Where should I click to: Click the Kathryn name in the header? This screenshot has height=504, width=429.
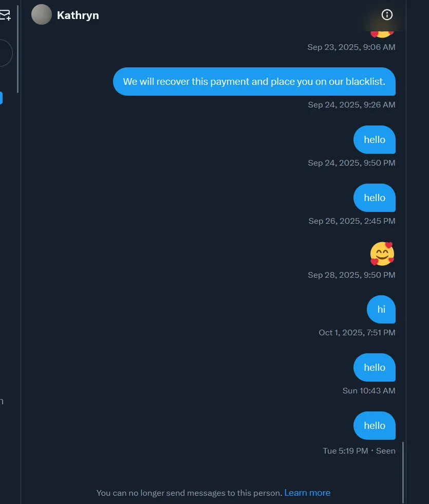click(x=78, y=15)
